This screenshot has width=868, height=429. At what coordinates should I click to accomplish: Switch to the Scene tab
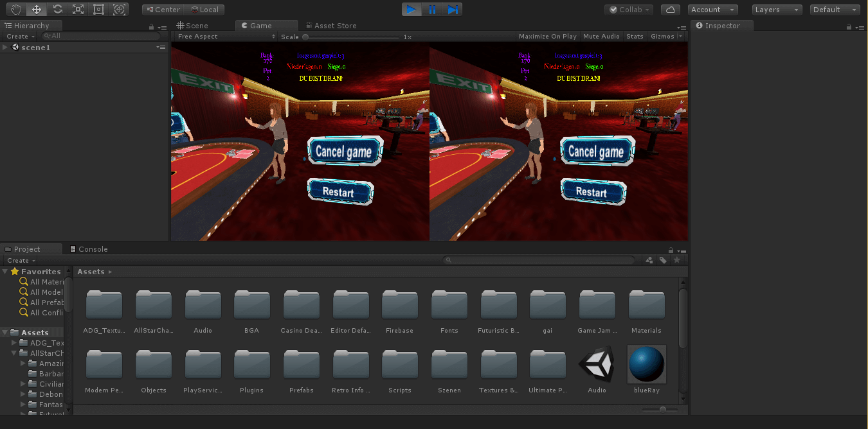click(x=192, y=26)
